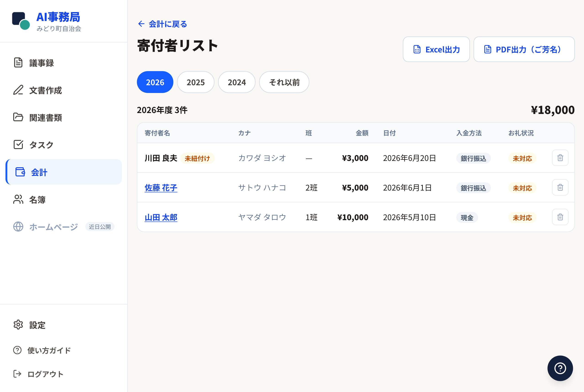584x392 pixels.
Task: Click the 2班 group cell
Action: pos(312,188)
